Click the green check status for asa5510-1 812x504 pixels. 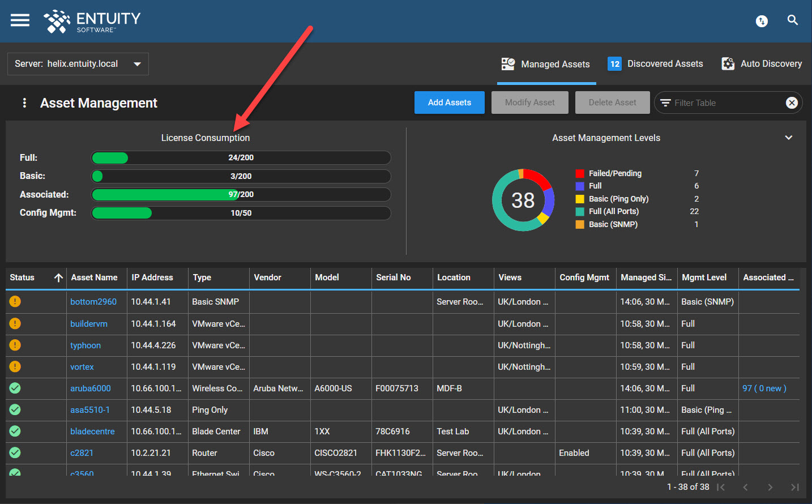[x=15, y=409]
